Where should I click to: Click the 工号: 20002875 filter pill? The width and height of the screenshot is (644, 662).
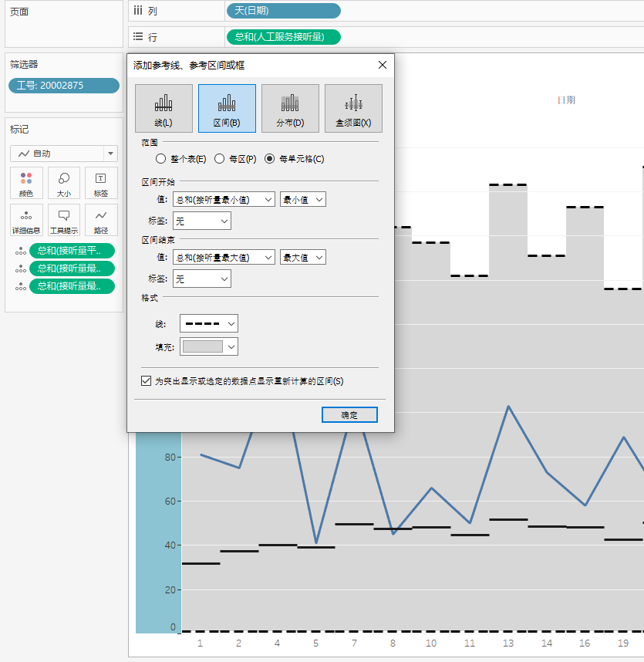point(64,86)
